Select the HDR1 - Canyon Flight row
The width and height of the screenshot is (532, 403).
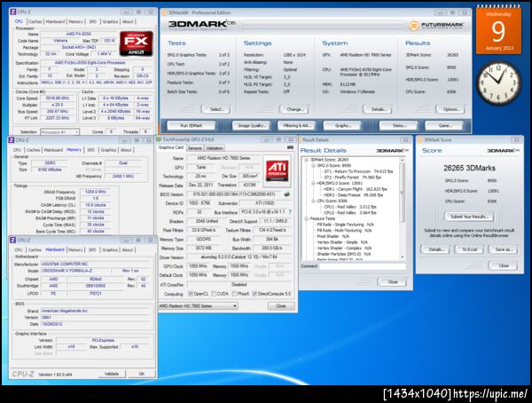356,189
